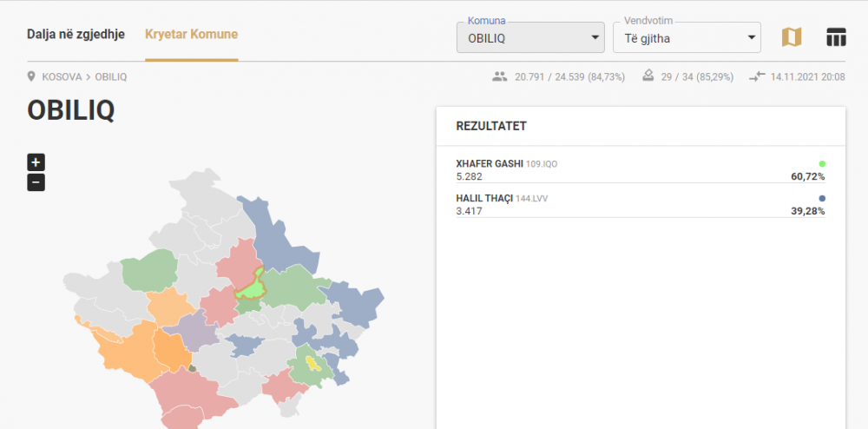Go to KOSOVA in the breadcrumb
This screenshot has height=429, width=868.
point(62,77)
